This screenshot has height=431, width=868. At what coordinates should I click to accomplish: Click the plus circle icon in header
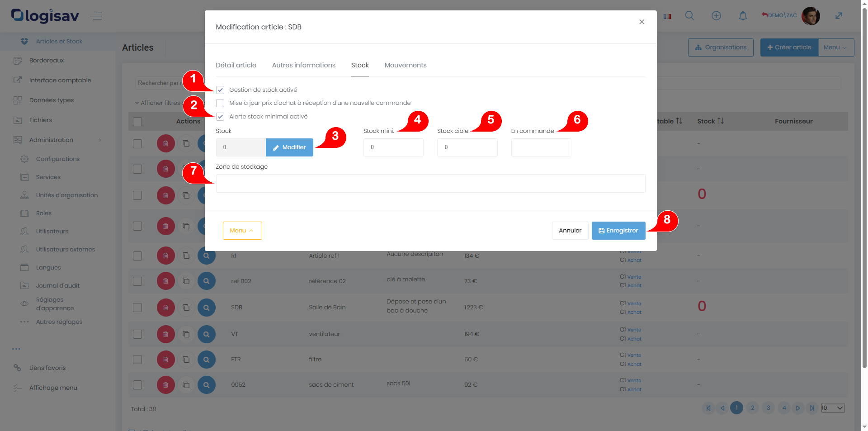[716, 16]
